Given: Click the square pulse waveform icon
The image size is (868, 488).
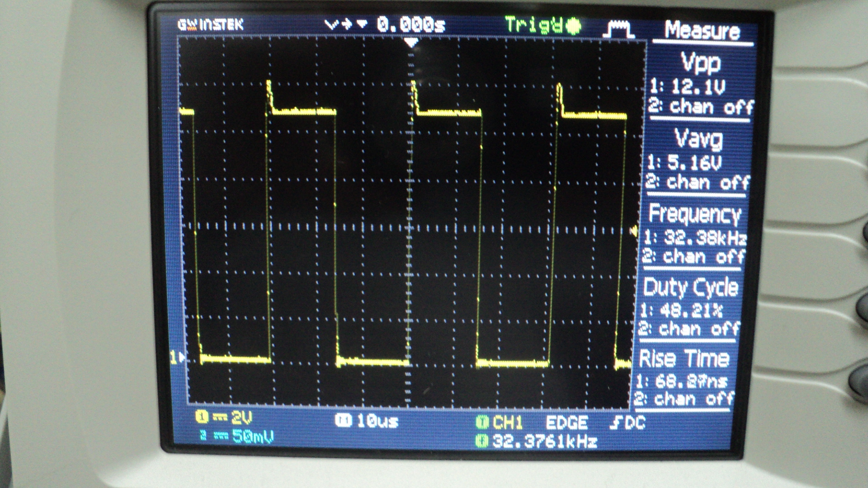Looking at the screenshot, I should click(x=619, y=29).
